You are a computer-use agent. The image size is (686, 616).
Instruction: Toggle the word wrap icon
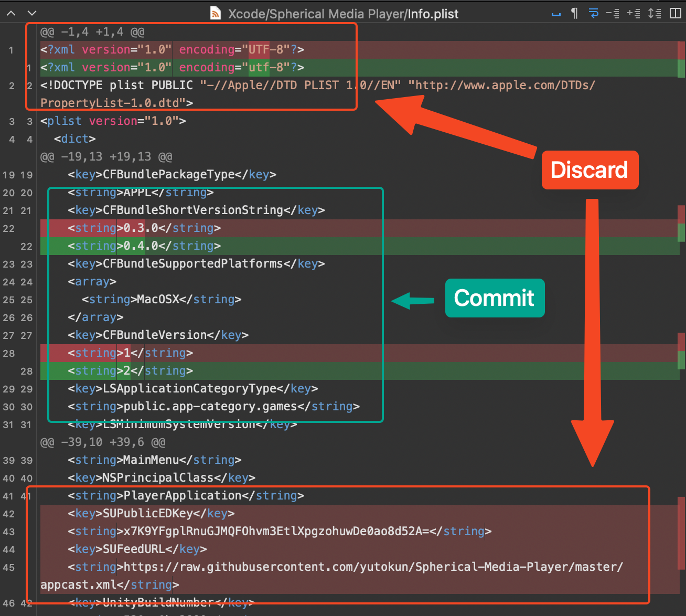point(594,13)
